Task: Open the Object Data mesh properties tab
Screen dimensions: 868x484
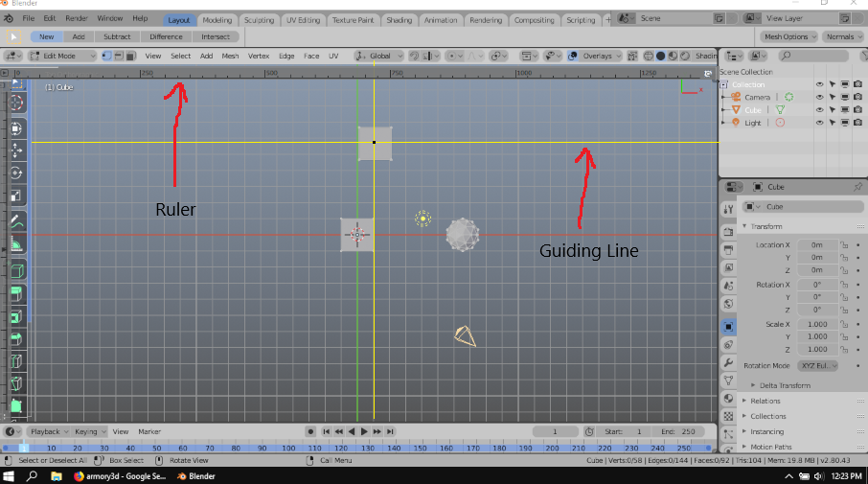Action: point(728,380)
